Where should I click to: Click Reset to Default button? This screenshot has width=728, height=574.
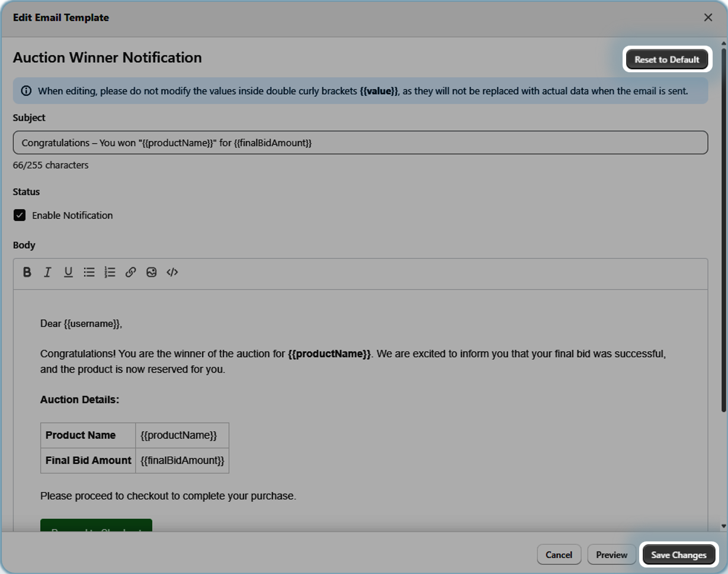(x=666, y=59)
